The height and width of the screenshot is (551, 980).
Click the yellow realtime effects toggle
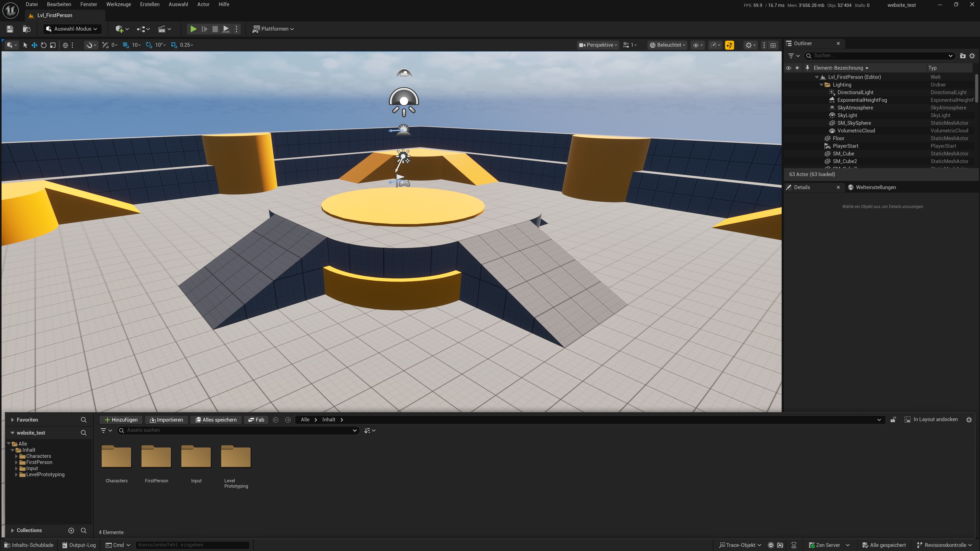pos(729,45)
